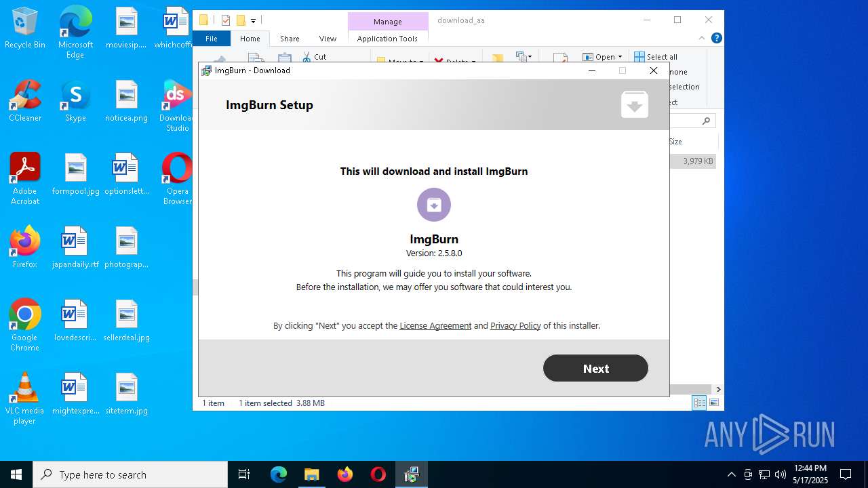Click the network tray icon

pos(764,474)
